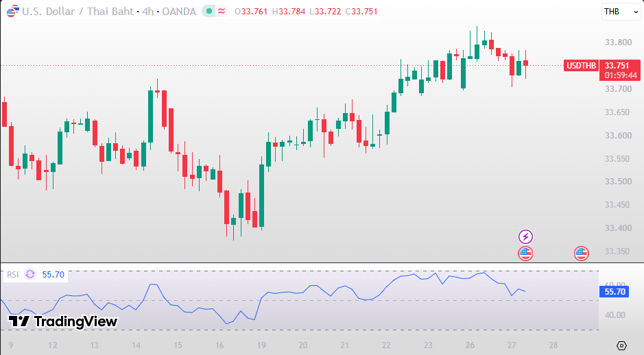644x355 pixels.
Task: Click the RSI value 55.70 in legend
Action: [x=53, y=275]
